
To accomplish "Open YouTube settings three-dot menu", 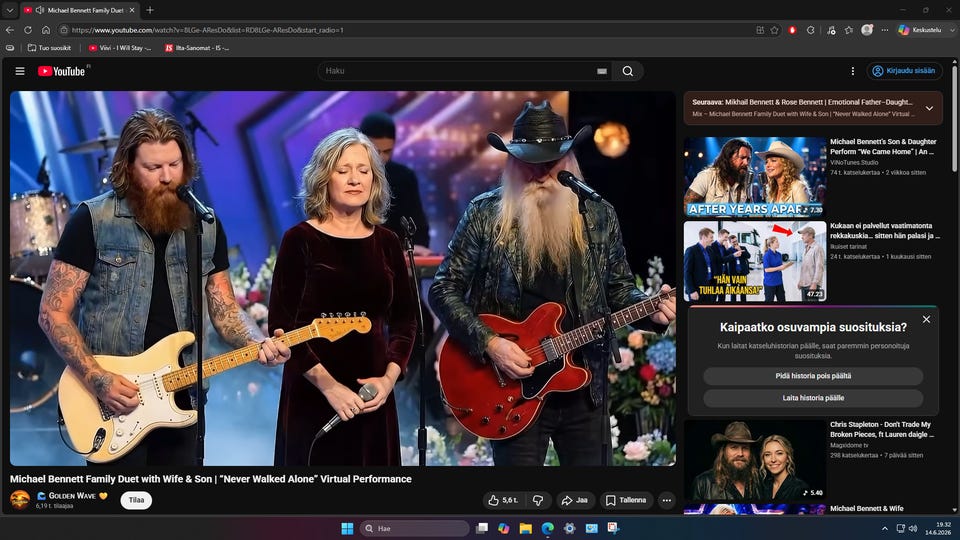I will coord(852,71).
